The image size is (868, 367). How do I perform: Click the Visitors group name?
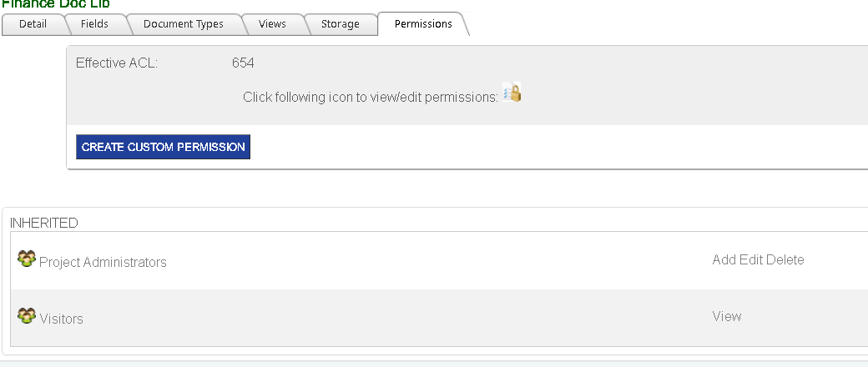point(62,319)
